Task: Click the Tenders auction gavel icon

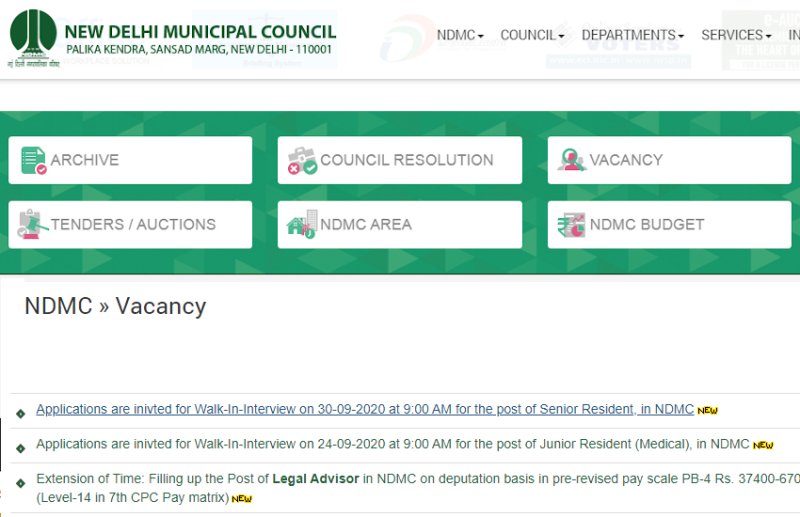Action: click(33, 224)
